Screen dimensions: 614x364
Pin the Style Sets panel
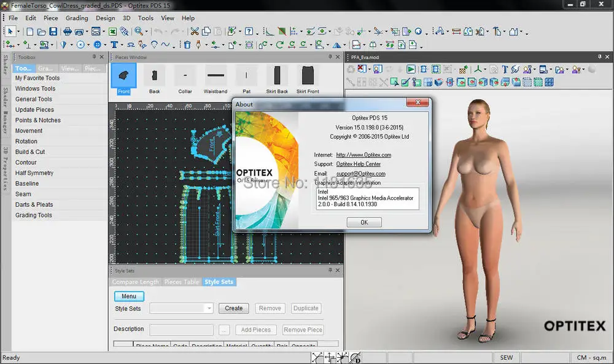(x=329, y=271)
